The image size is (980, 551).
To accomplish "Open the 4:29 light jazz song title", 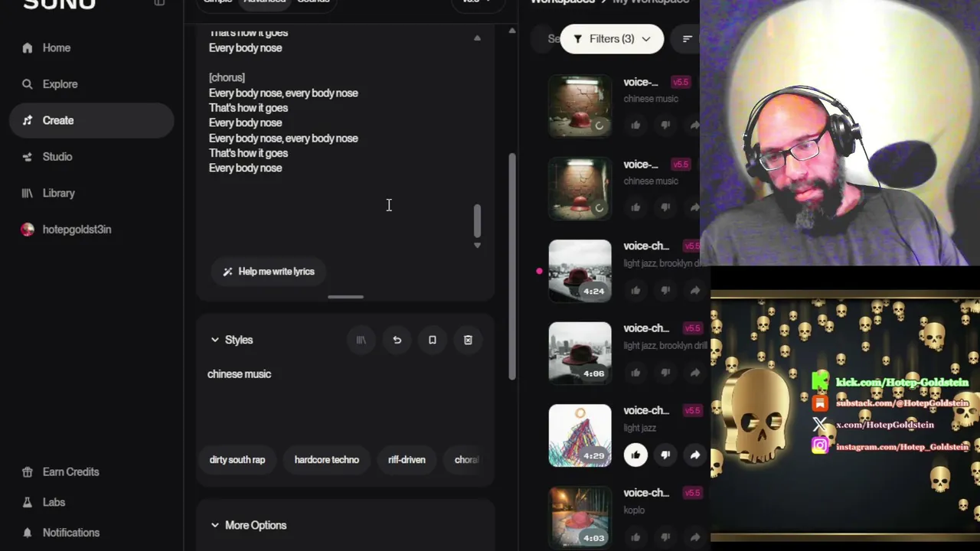I will pyautogui.click(x=646, y=411).
